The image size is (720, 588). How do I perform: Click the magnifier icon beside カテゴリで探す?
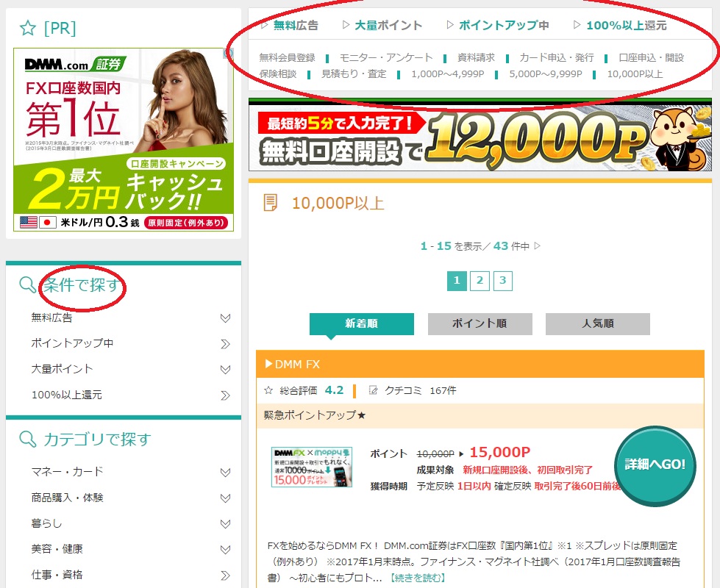click(27, 440)
